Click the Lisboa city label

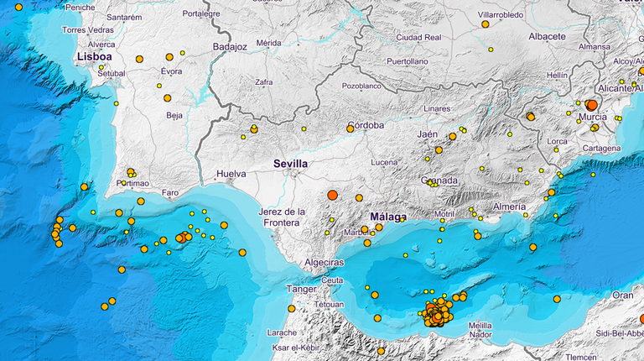(94, 56)
